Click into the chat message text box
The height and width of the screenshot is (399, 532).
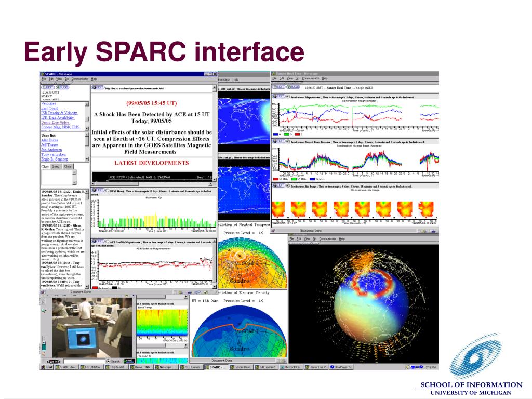57,178
